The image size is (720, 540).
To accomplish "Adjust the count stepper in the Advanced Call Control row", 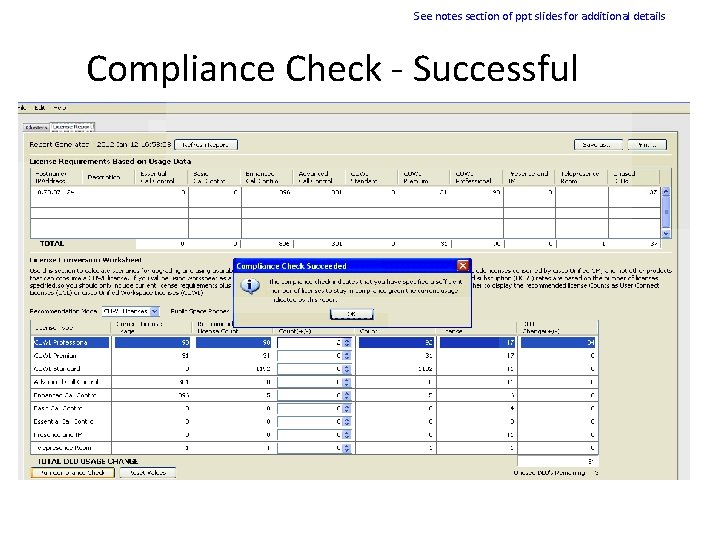I will pyautogui.click(x=347, y=382).
